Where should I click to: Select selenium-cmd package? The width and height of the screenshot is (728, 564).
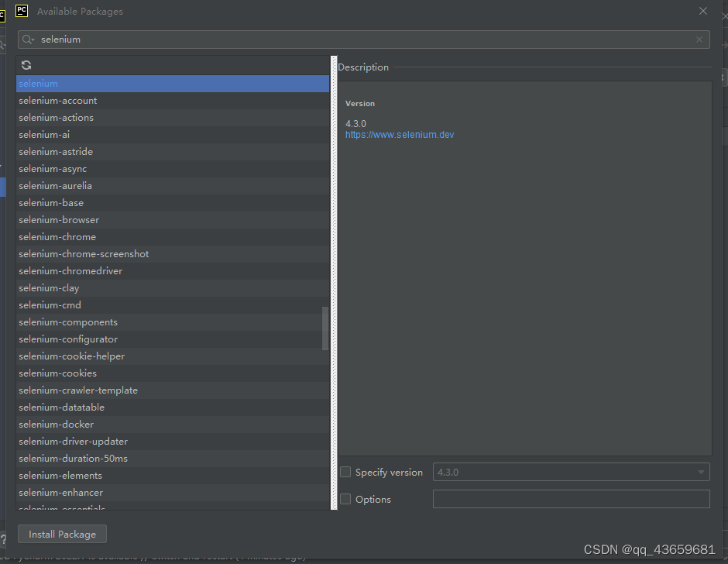[x=173, y=304]
